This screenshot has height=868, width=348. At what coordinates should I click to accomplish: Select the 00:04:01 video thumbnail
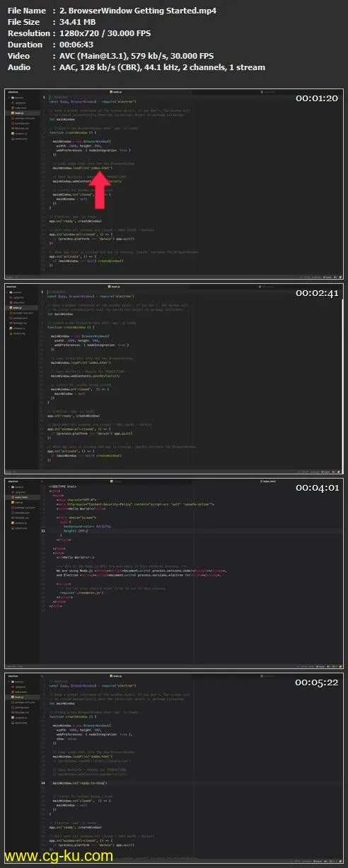click(174, 573)
